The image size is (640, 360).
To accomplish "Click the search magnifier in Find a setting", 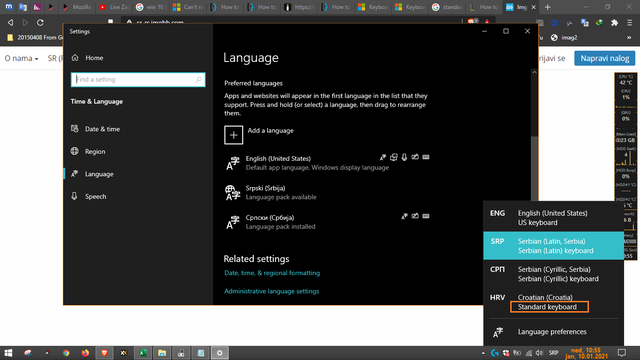I will 198,80.
